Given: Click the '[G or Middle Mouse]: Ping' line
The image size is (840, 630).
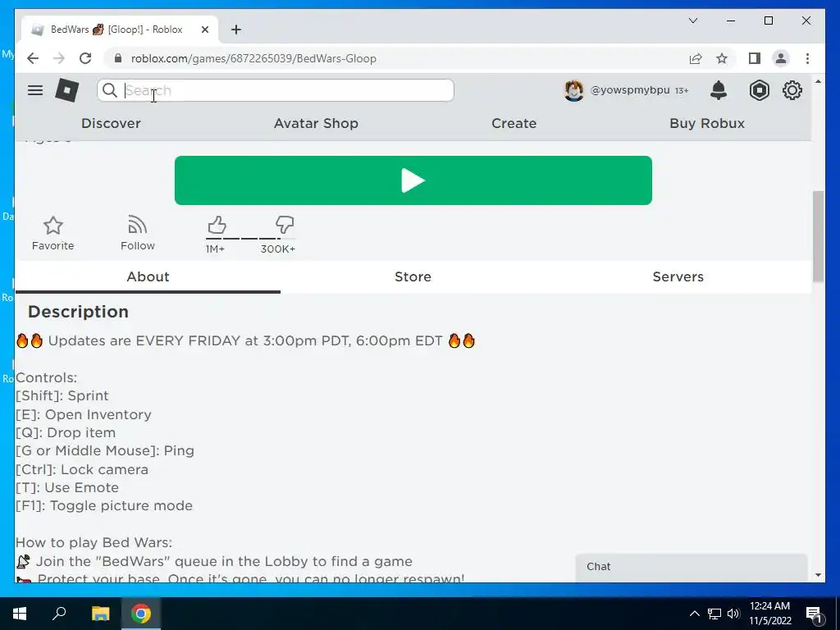Looking at the screenshot, I should tap(105, 451).
